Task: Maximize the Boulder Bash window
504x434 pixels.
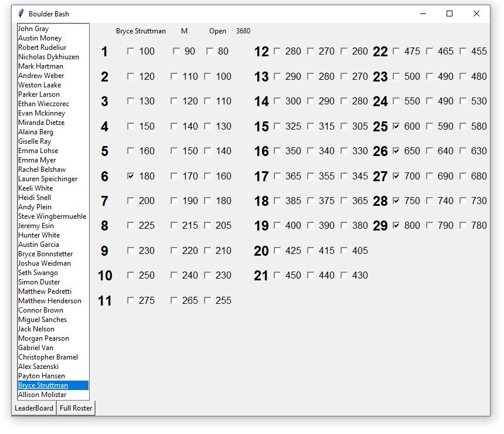Action: (449, 13)
